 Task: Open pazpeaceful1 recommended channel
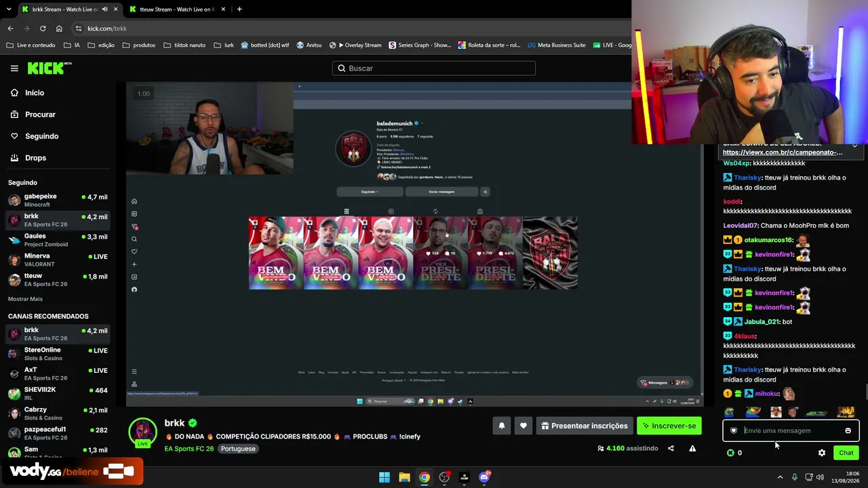pyautogui.click(x=58, y=433)
